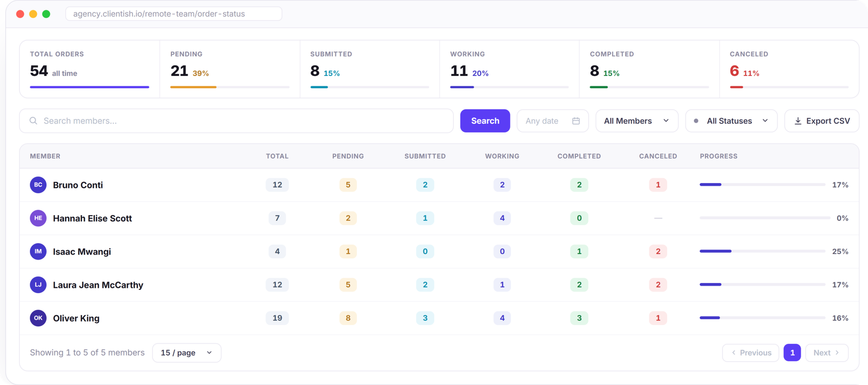Click the download icon on Export CSV

798,121
